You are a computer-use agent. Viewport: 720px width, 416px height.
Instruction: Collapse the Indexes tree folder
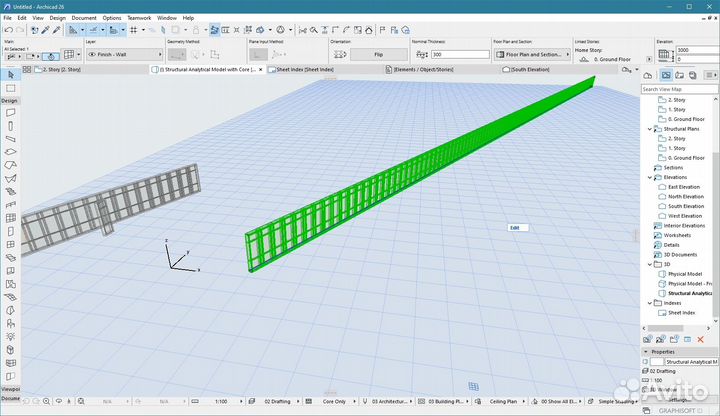pyautogui.click(x=650, y=303)
